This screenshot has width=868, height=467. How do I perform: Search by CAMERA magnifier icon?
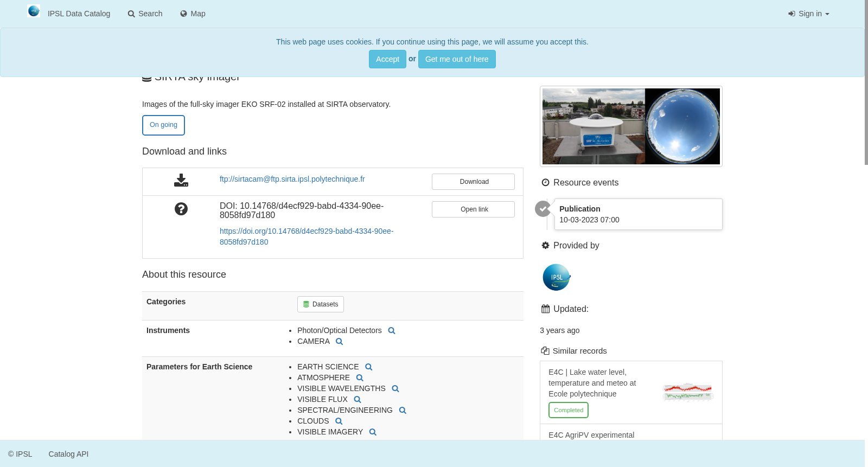tap(340, 342)
